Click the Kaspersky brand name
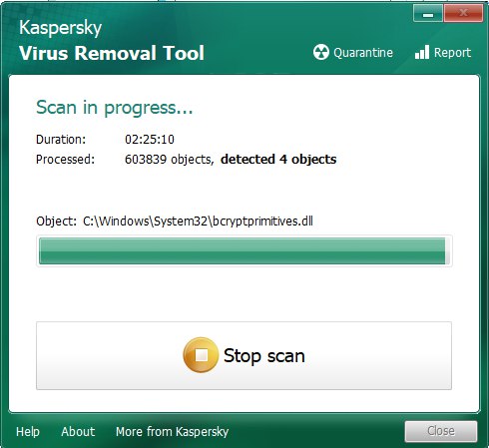 tap(60, 28)
